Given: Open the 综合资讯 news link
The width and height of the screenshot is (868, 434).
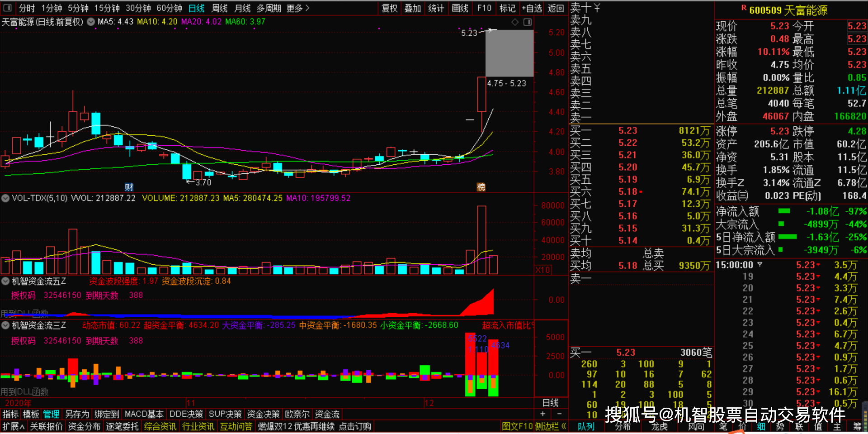Looking at the screenshot, I should tap(160, 426).
